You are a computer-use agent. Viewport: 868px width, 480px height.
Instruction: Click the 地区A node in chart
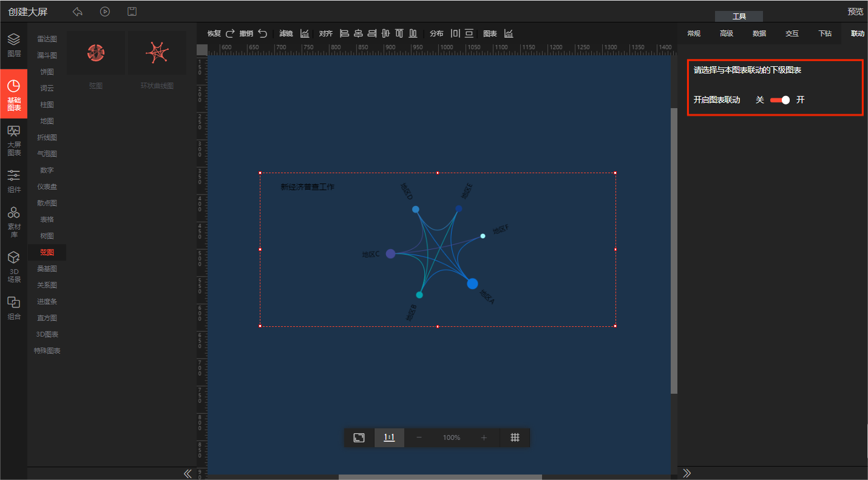click(472, 284)
